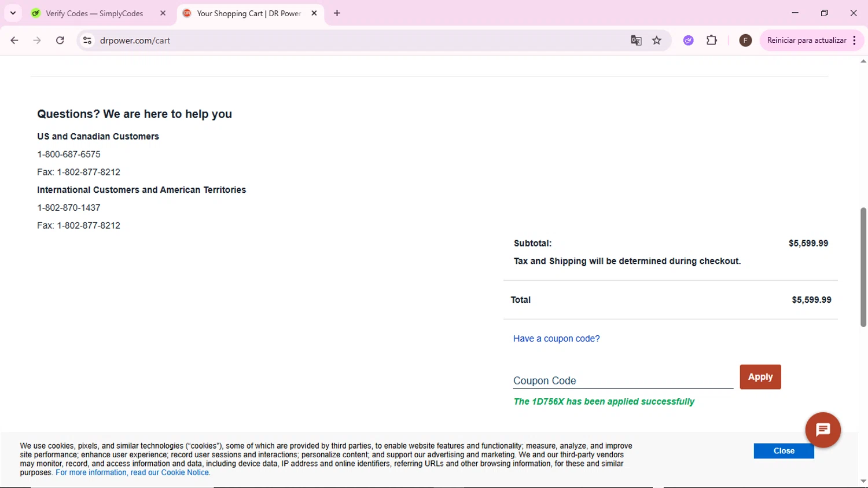Open the tab search dropdown arrow
868x488 pixels.
coord(13,13)
